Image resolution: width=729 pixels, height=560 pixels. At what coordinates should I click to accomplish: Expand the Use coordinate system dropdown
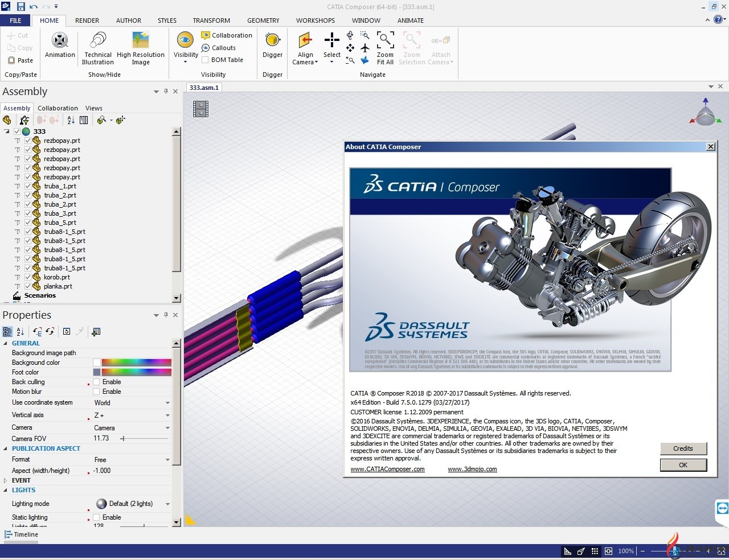point(167,403)
